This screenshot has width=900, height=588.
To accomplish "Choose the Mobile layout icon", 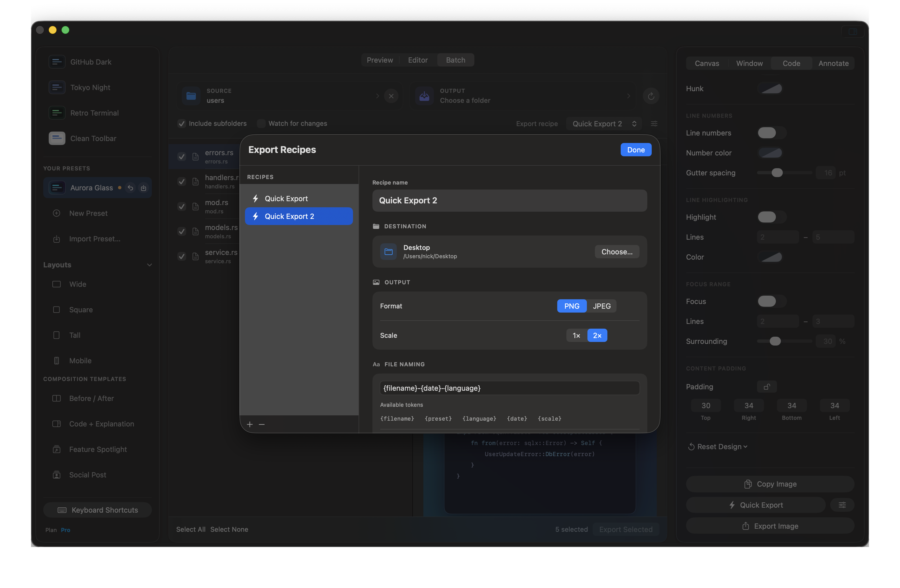I will coord(56,361).
